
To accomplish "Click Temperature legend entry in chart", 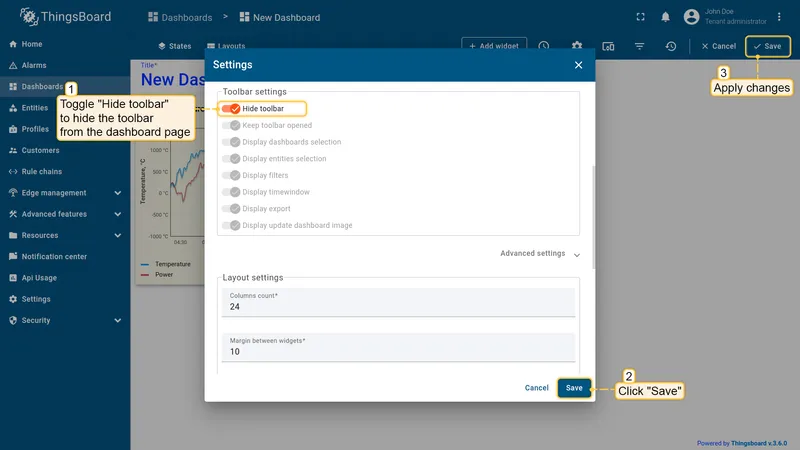I will coord(166,264).
